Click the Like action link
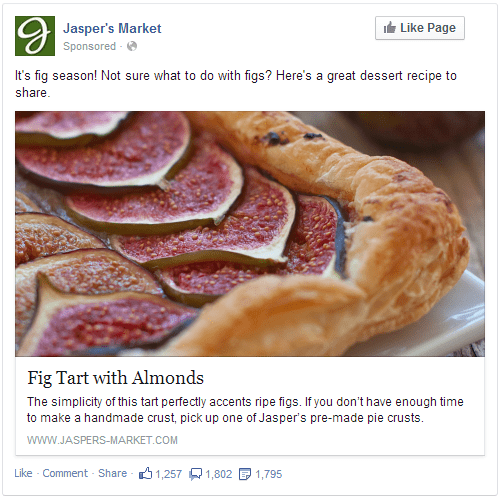This screenshot has width=500, height=498. click(23, 473)
